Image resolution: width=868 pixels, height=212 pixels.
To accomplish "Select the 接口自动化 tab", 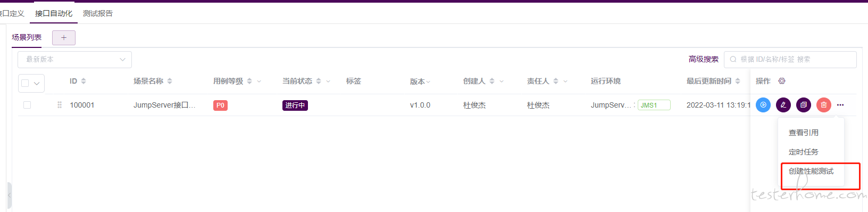I will coord(54,13).
